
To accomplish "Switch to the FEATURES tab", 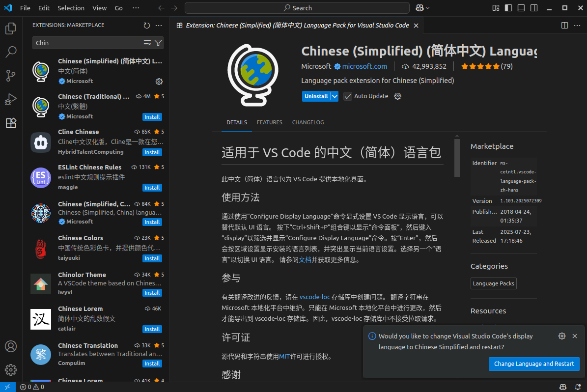I will pyautogui.click(x=269, y=122).
